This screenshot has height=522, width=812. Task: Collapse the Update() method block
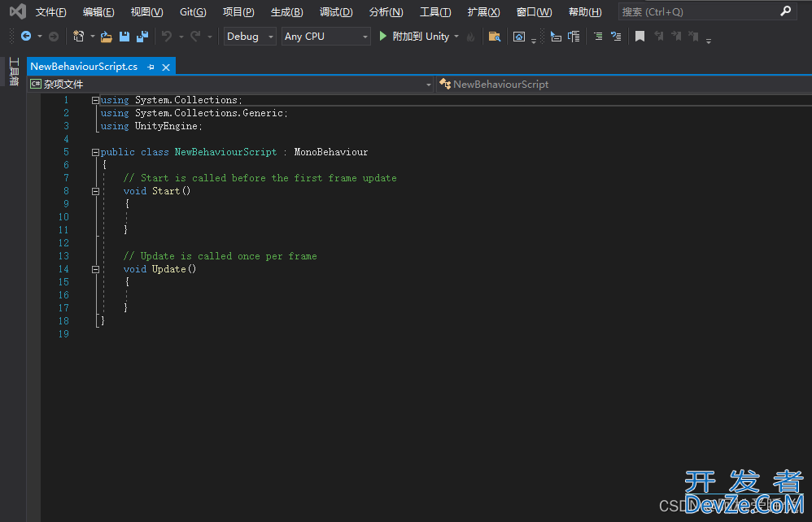[95, 269]
